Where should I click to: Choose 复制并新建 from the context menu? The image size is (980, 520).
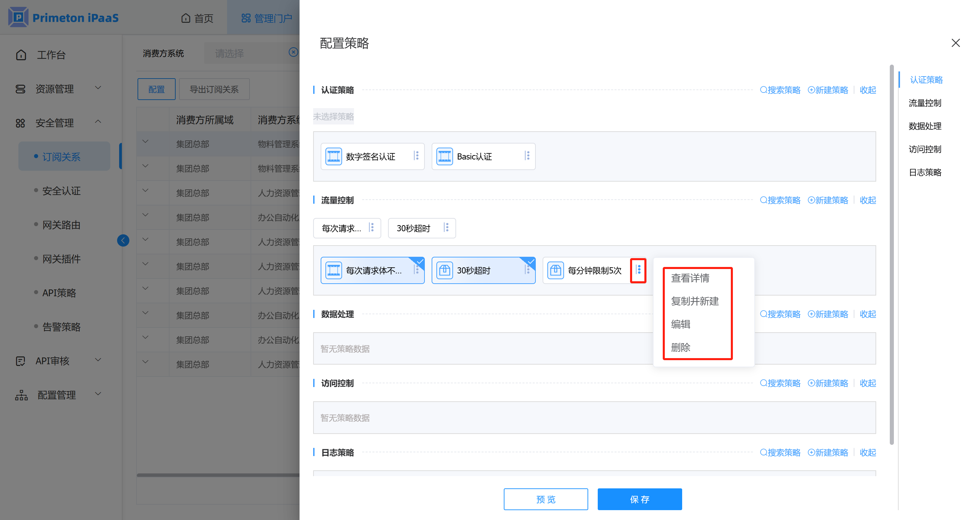[x=695, y=301]
